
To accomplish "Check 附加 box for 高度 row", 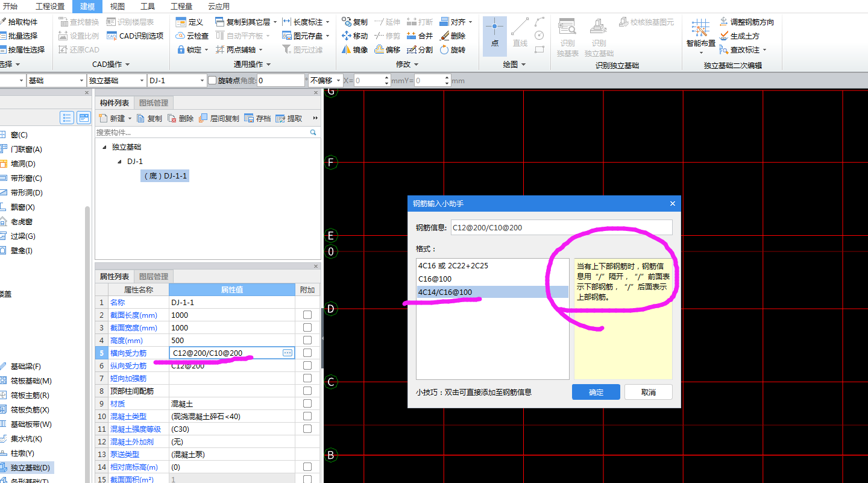I will pyautogui.click(x=307, y=340).
